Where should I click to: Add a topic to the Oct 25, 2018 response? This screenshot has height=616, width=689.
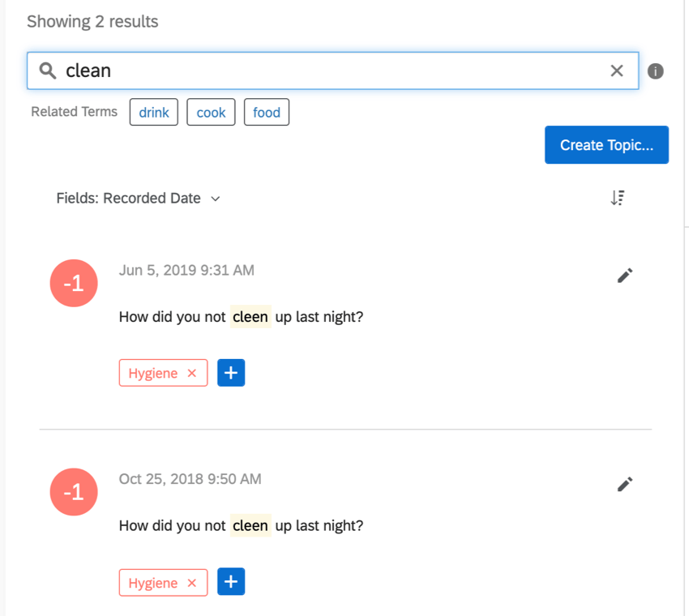tap(231, 582)
